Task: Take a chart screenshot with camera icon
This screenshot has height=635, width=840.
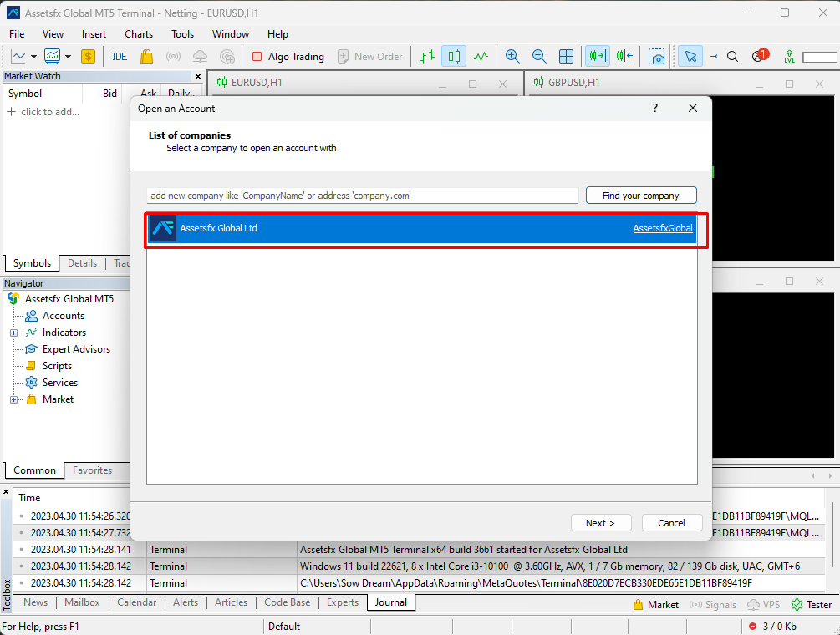Action: 656,56
